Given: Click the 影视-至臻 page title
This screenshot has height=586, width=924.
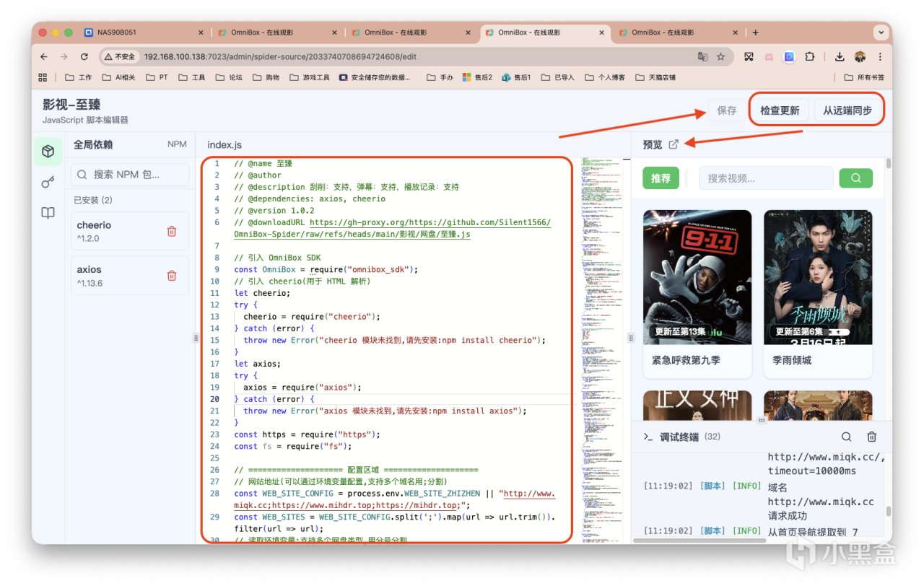Looking at the screenshot, I should pyautogui.click(x=72, y=105).
